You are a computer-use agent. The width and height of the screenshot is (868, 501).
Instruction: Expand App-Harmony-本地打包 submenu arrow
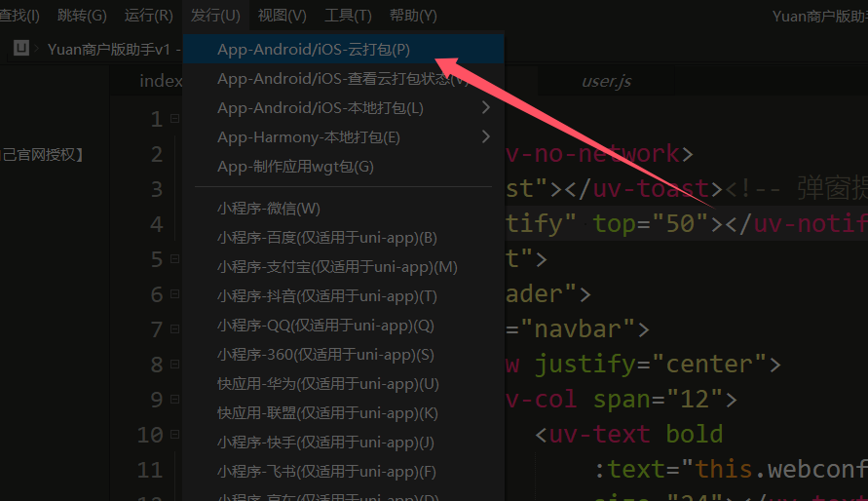(485, 136)
